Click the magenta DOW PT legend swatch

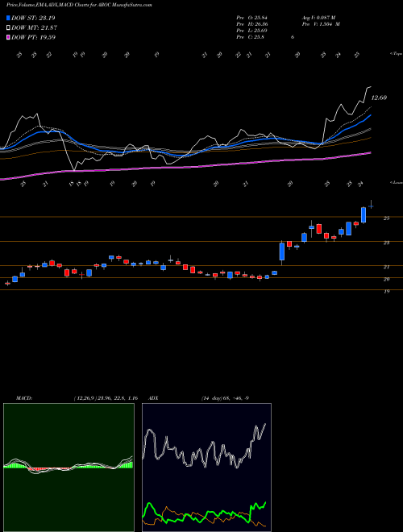pyautogui.click(x=8, y=37)
